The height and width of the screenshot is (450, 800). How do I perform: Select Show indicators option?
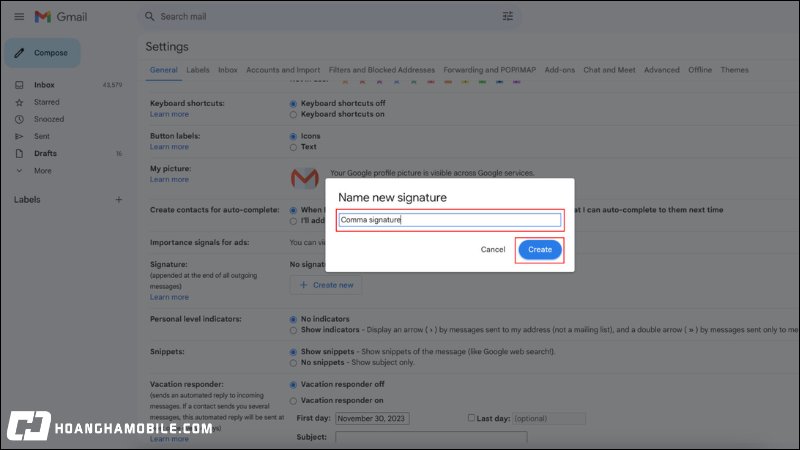293,330
